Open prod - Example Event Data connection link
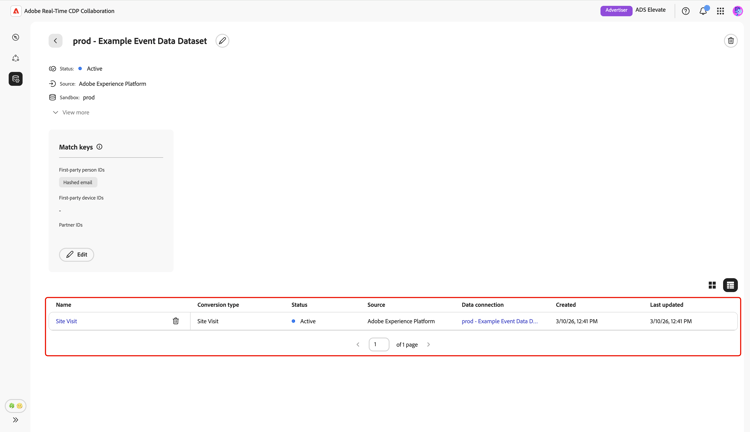 tap(499, 321)
